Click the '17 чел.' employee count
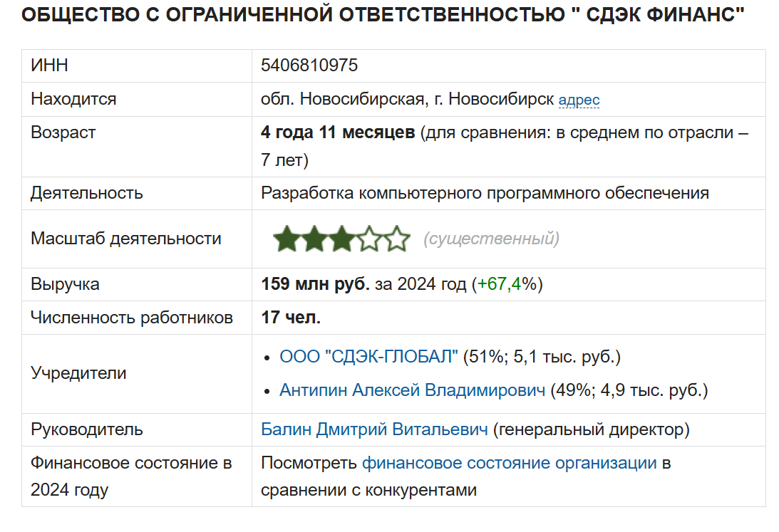 (291, 318)
